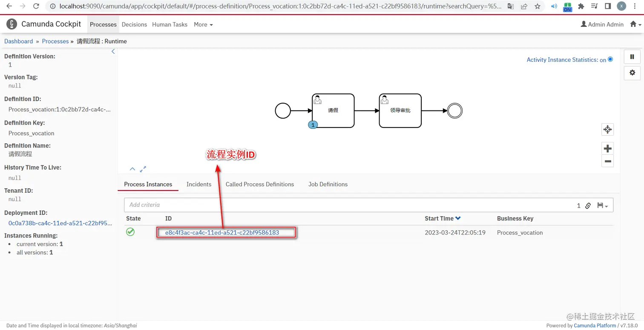The height and width of the screenshot is (330, 644).
Task: Select the start event circle in diagram
Action: click(283, 111)
